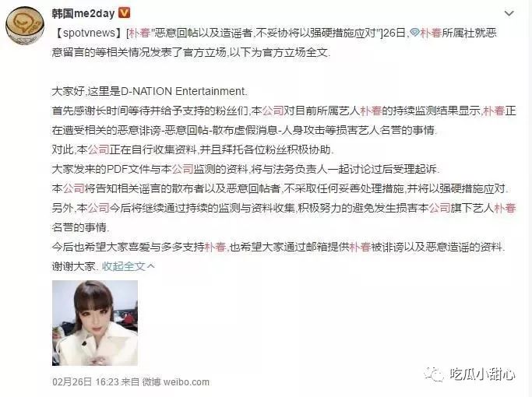Click the 朴春 link after 多多支持

216,247
